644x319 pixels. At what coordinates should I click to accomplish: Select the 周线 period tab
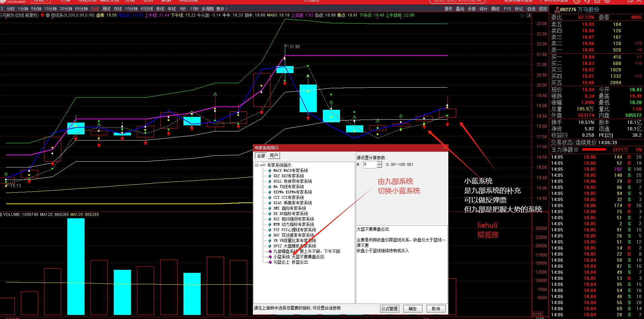click(106, 9)
